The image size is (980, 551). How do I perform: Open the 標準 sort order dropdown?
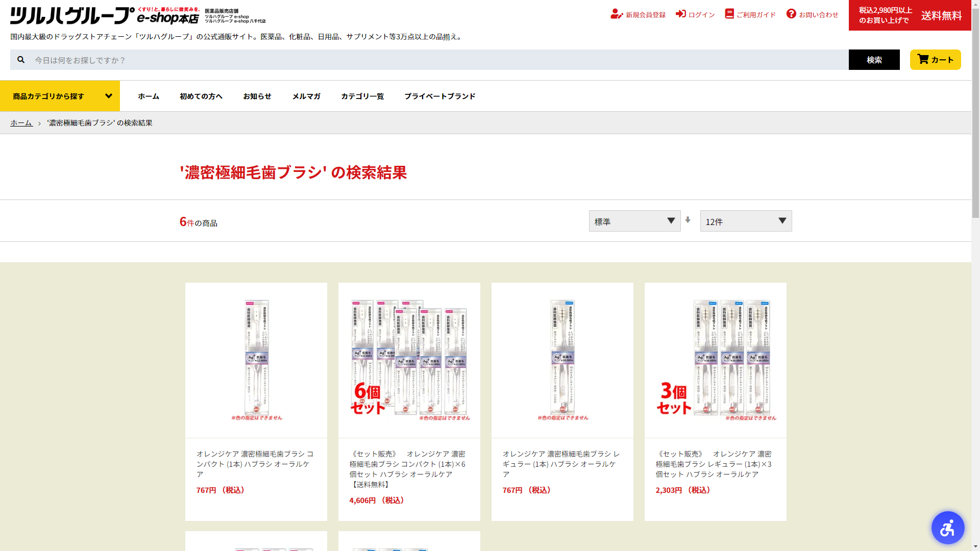click(x=634, y=221)
